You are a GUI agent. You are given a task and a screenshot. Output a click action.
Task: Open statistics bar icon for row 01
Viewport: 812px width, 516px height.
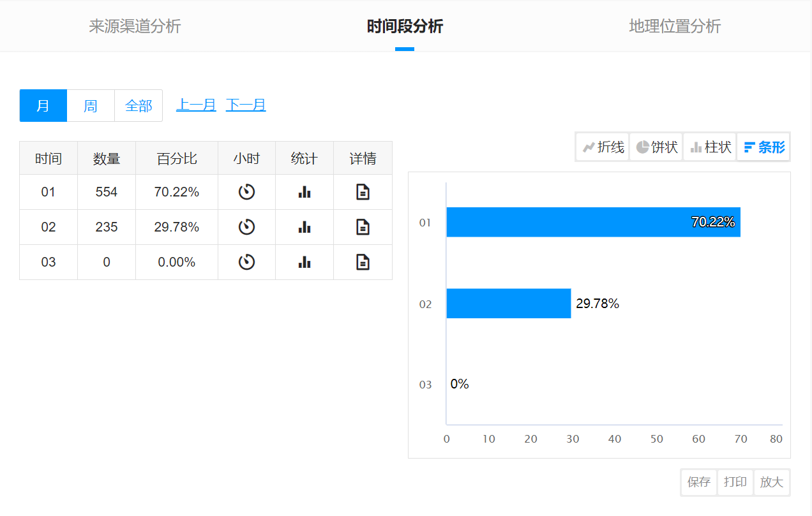[x=304, y=192]
